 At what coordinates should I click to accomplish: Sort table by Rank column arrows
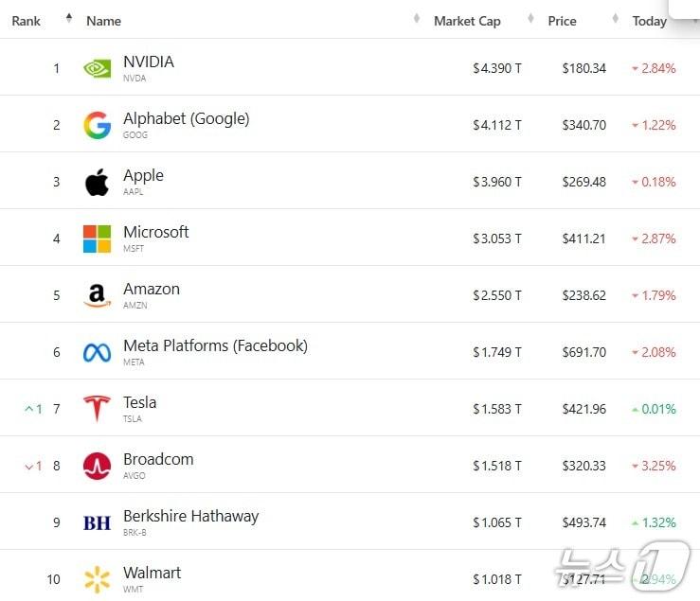tap(68, 20)
